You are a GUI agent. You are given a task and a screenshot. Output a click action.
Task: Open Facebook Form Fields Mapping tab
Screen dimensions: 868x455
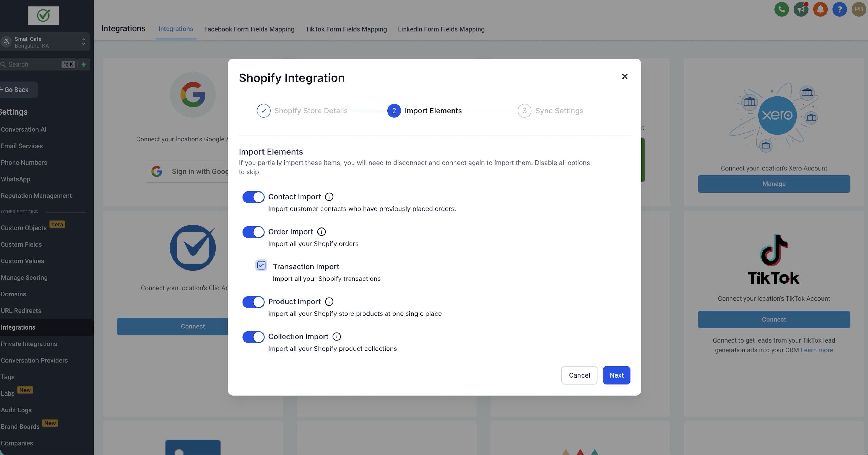click(x=249, y=29)
